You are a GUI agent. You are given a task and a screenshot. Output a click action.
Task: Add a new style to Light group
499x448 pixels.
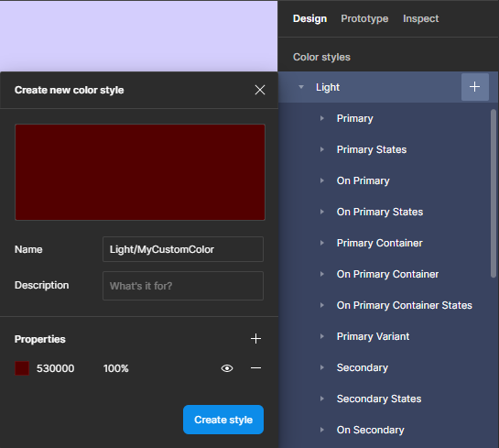coord(475,87)
